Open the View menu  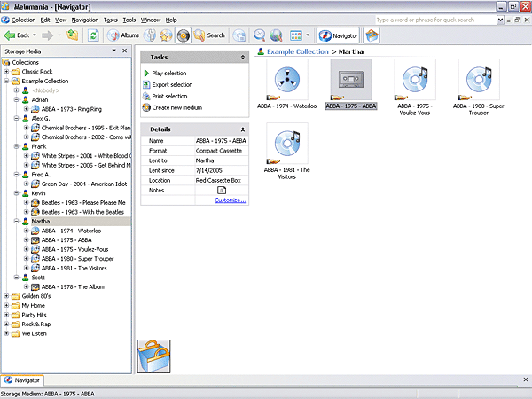(60, 20)
